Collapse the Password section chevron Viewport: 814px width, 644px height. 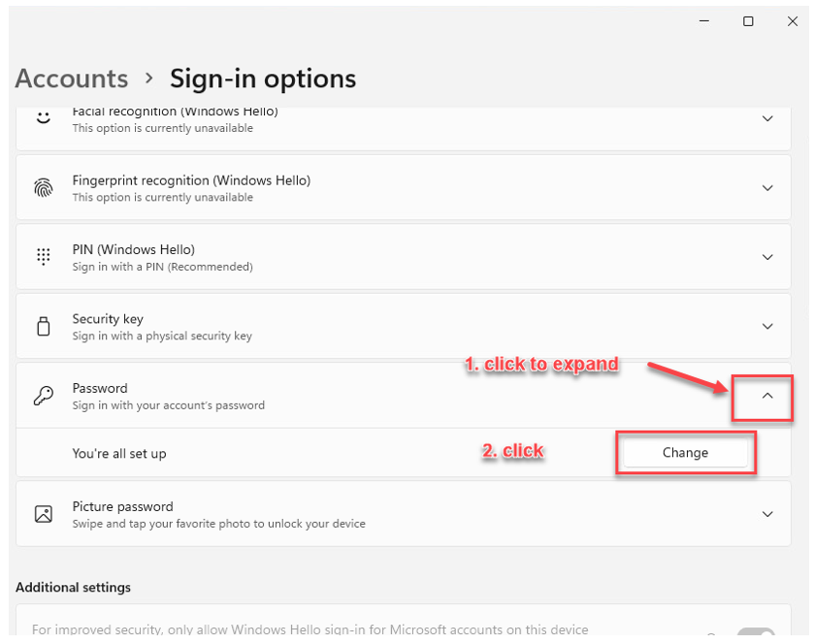[767, 396]
